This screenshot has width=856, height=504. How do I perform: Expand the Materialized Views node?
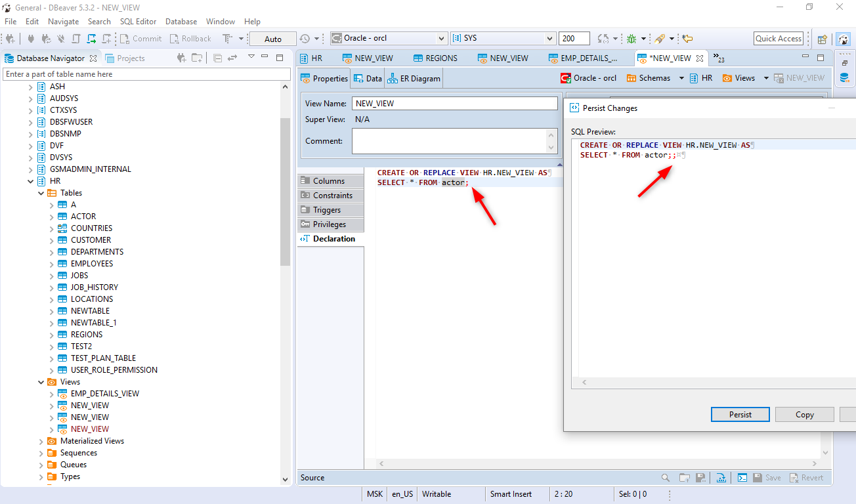point(41,440)
